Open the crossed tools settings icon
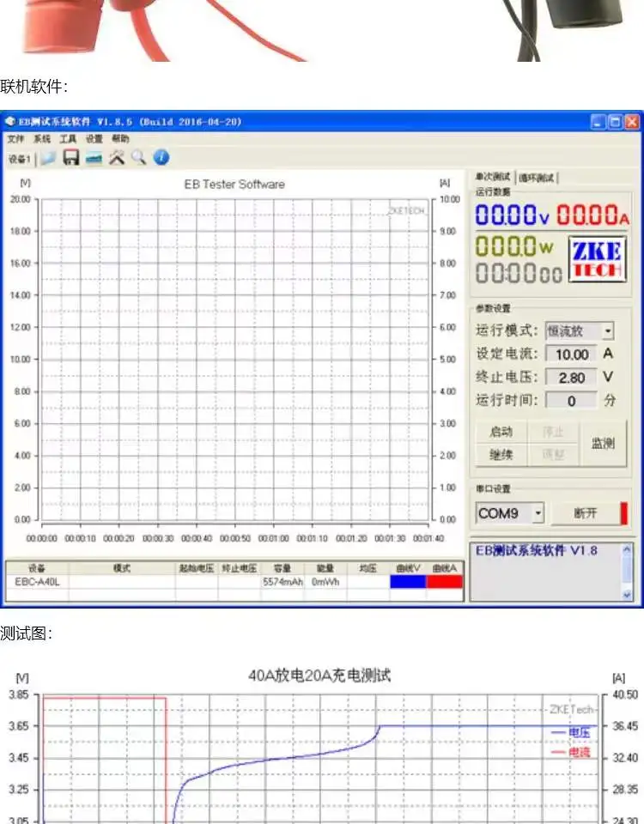This screenshot has width=644, height=824. pos(118,158)
